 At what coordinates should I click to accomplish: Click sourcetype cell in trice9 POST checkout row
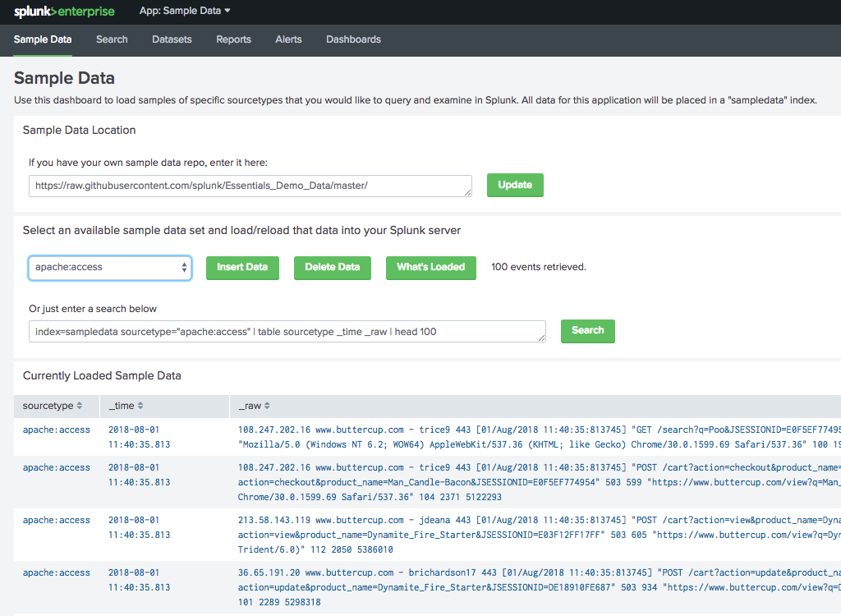click(57, 468)
